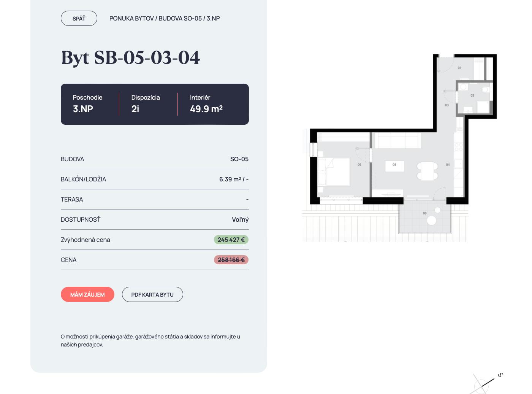Click kitchen area label 04
This screenshot has height=394, width=532.
[448, 165]
